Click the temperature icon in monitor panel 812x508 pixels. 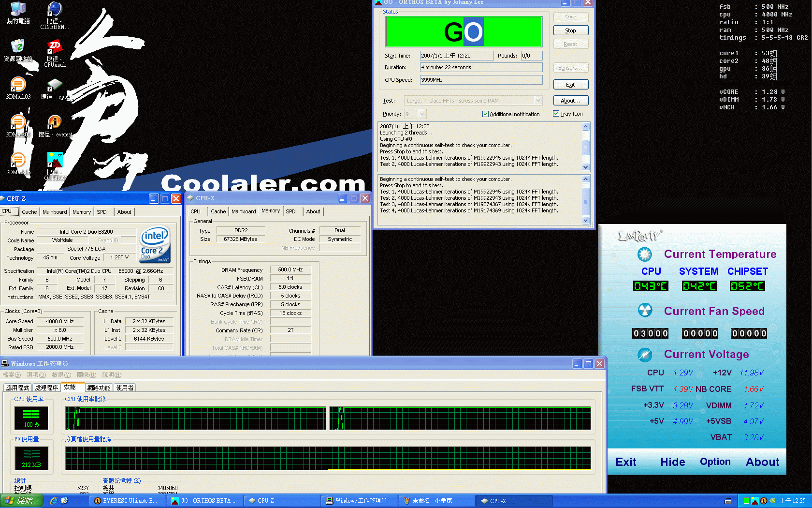(x=644, y=254)
